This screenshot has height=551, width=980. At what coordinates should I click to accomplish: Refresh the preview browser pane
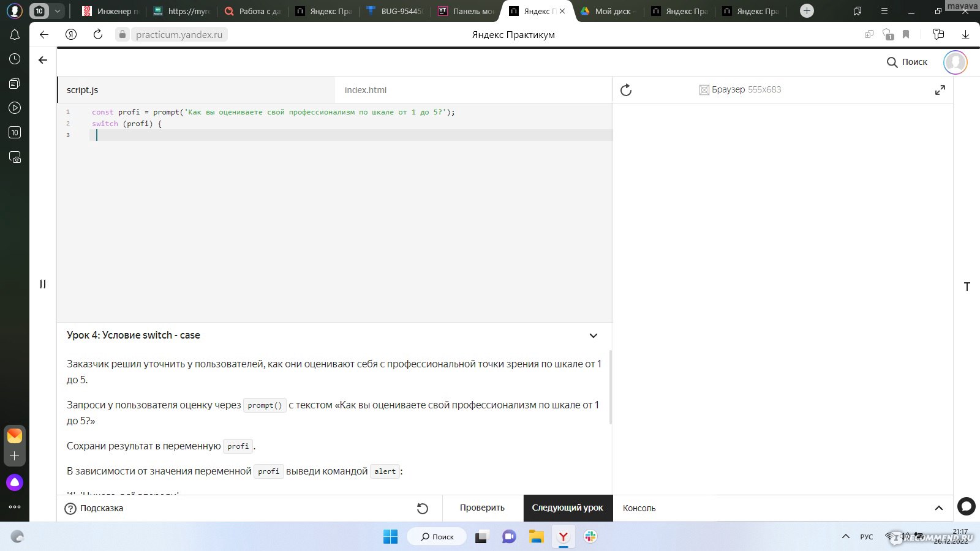coord(625,90)
